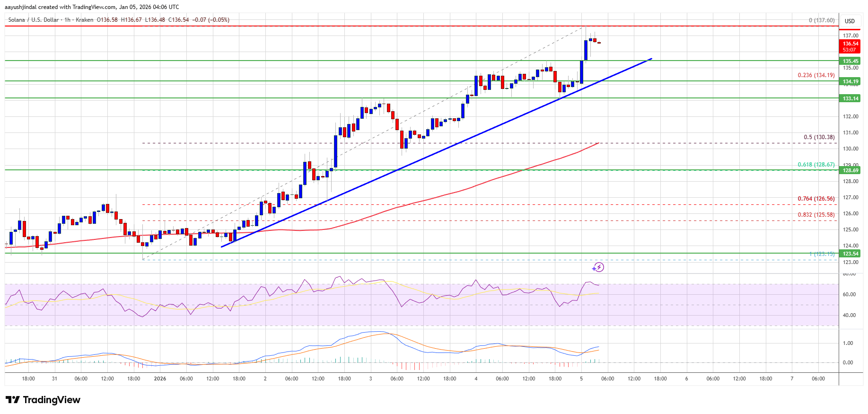
Task: Click the 0 (137.60) Fibonacci top label
Action: pyautogui.click(x=821, y=20)
